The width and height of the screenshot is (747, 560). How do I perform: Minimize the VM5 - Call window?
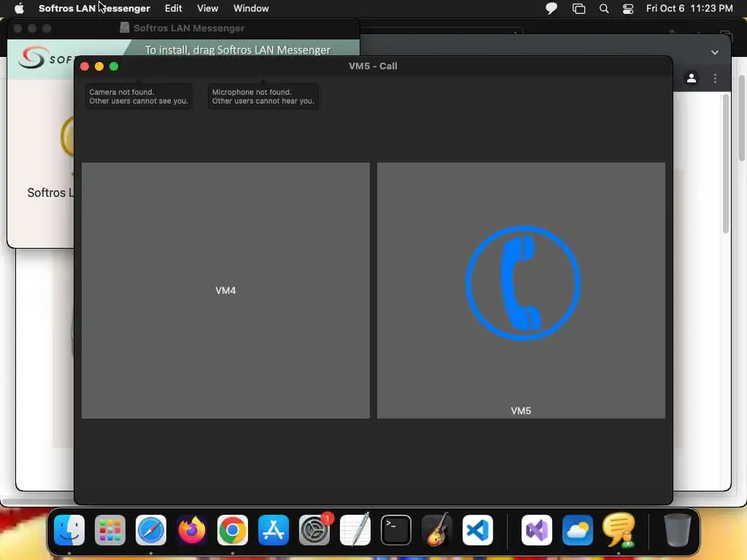tap(99, 66)
